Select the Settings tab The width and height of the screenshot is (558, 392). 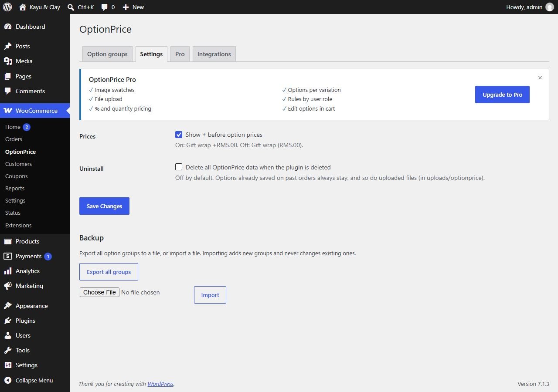tap(151, 54)
